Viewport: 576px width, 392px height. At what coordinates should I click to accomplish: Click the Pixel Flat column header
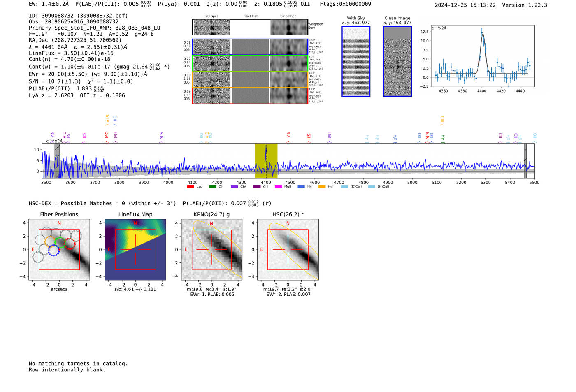pos(250,16)
